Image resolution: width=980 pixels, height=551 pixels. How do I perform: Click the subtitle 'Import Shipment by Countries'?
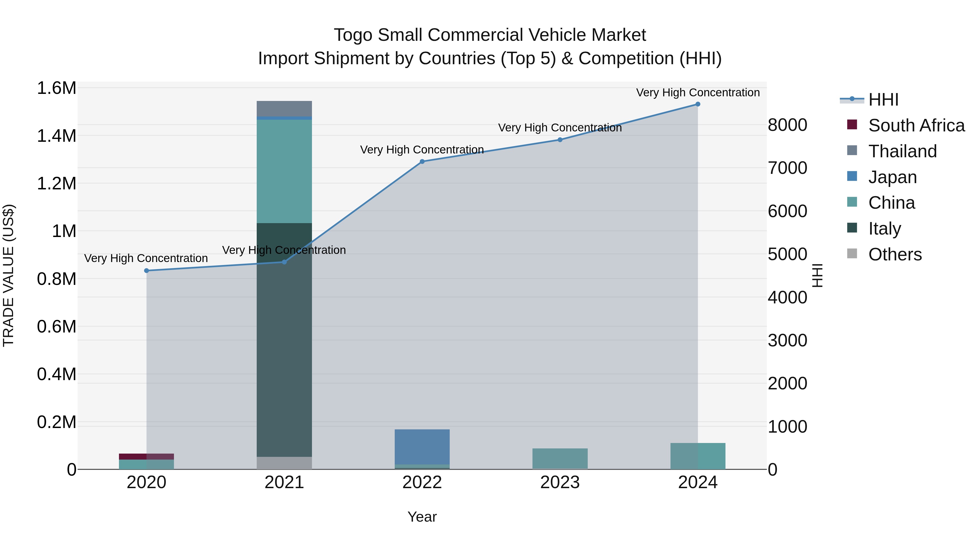coord(377,59)
